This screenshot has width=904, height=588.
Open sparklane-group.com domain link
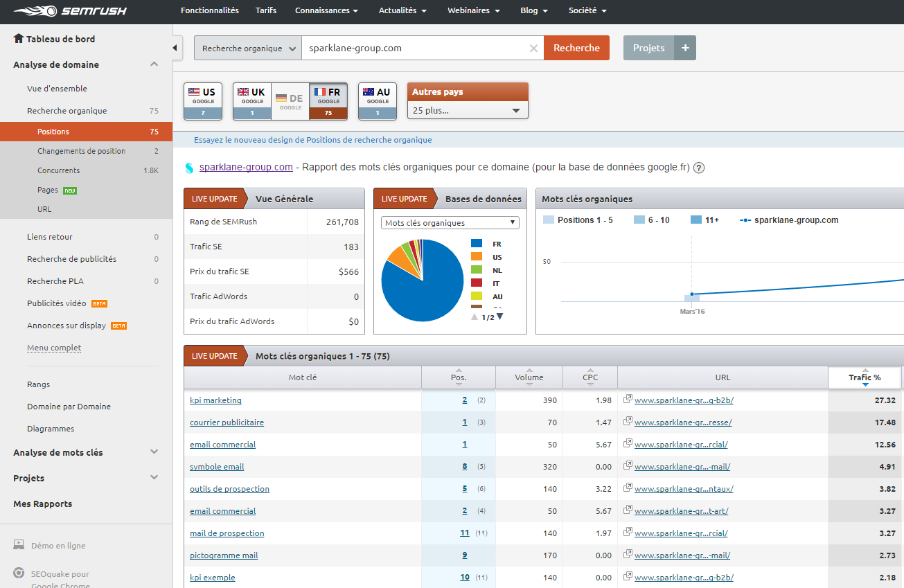point(246,167)
